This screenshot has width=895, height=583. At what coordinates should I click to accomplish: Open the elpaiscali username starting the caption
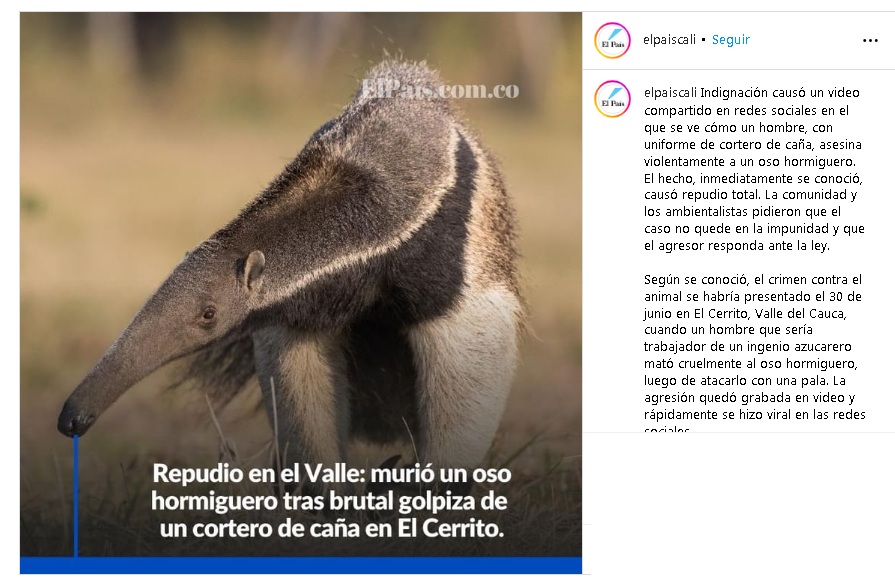670,93
